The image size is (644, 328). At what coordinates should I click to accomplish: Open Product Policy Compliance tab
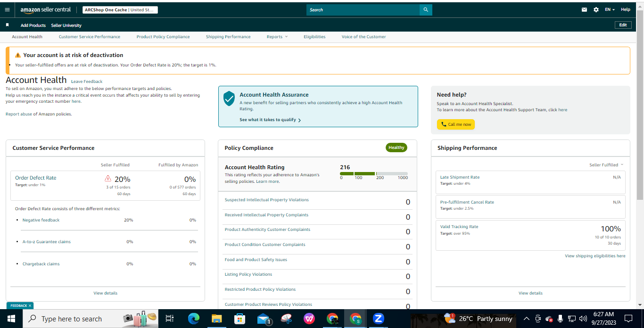[x=163, y=37]
